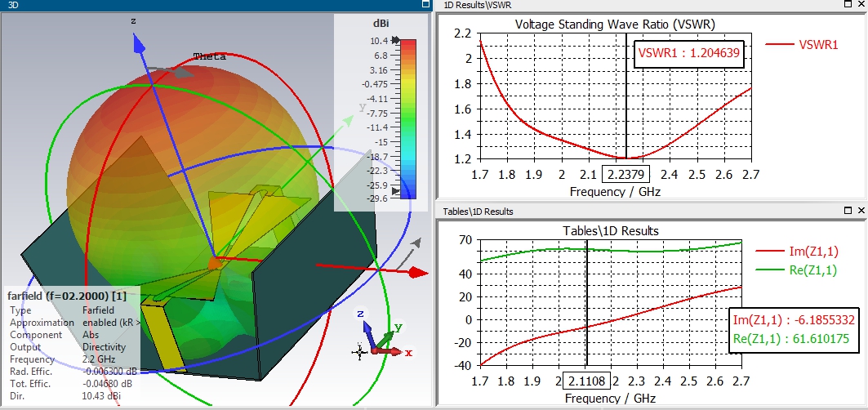Image resolution: width=868 pixels, height=410 pixels.
Task: Click the Approximation enabled (kR > row
Action: pyautogui.click(x=75, y=323)
